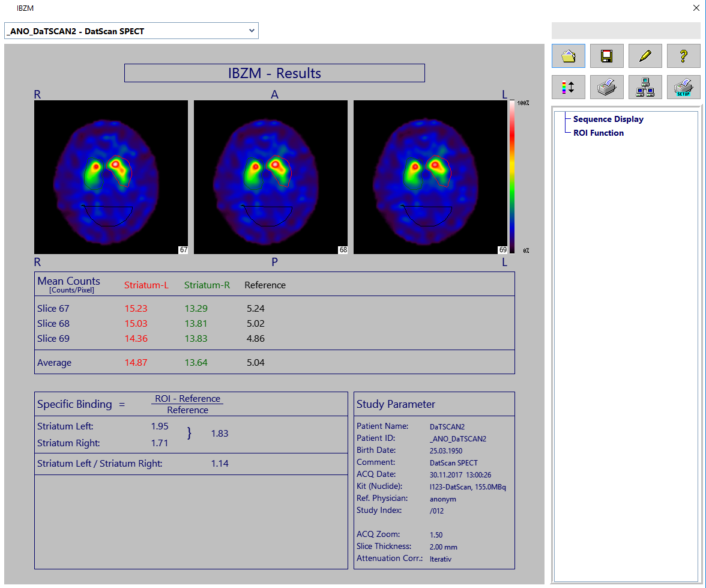The image size is (706, 588).
Task: Click the vertical color scale bar
Action: (512, 177)
